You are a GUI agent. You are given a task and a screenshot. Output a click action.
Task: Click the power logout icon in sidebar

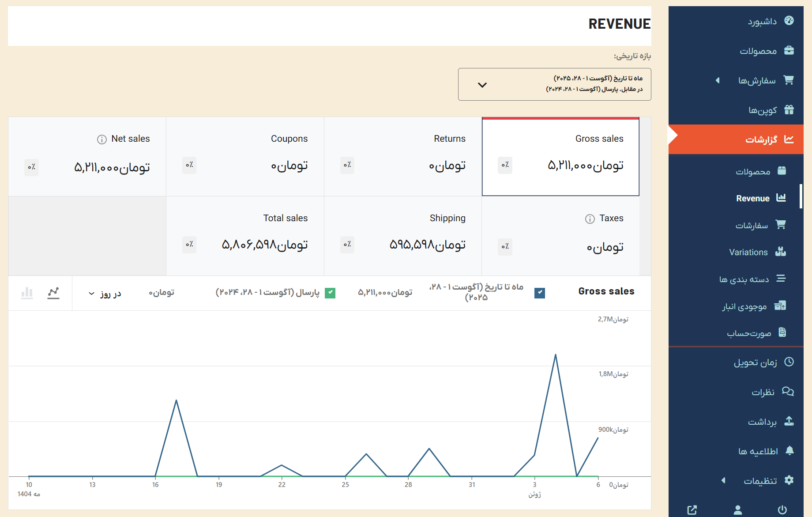(782, 510)
